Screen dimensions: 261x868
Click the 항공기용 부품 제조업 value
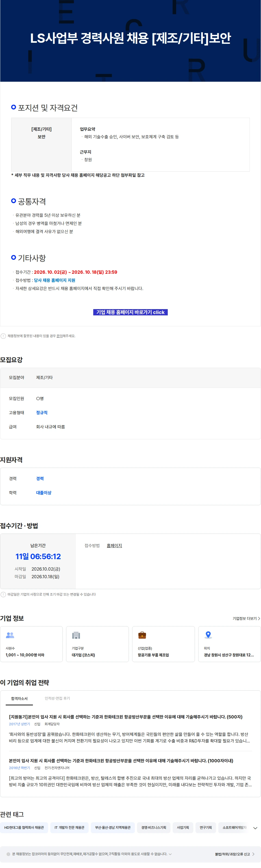[153, 655]
